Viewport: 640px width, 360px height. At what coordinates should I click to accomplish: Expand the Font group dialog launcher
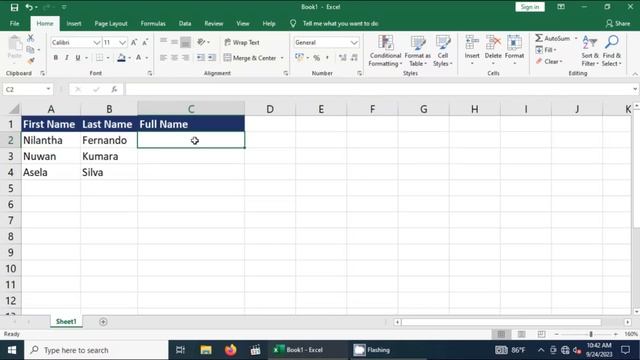pyautogui.click(x=150, y=73)
